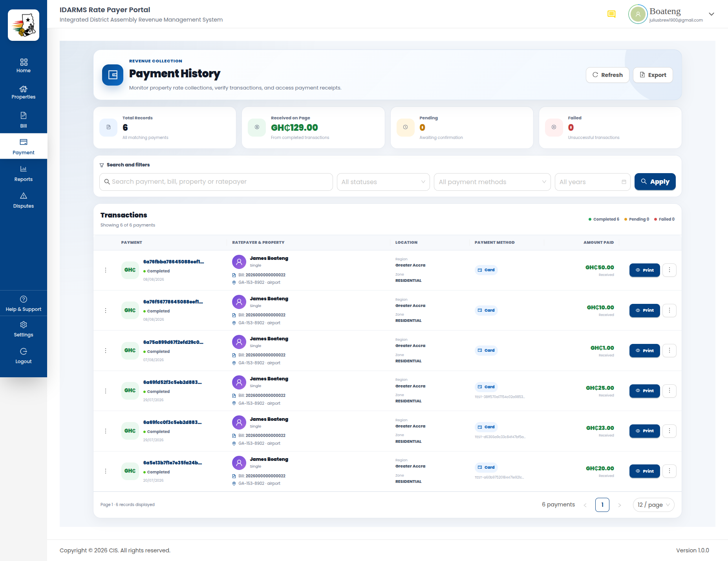
Task: Expand the user account chevron menu
Action: click(x=711, y=14)
